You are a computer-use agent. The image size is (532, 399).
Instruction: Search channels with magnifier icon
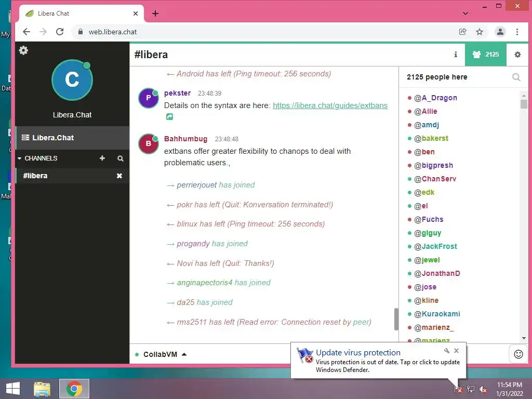[121, 158]
